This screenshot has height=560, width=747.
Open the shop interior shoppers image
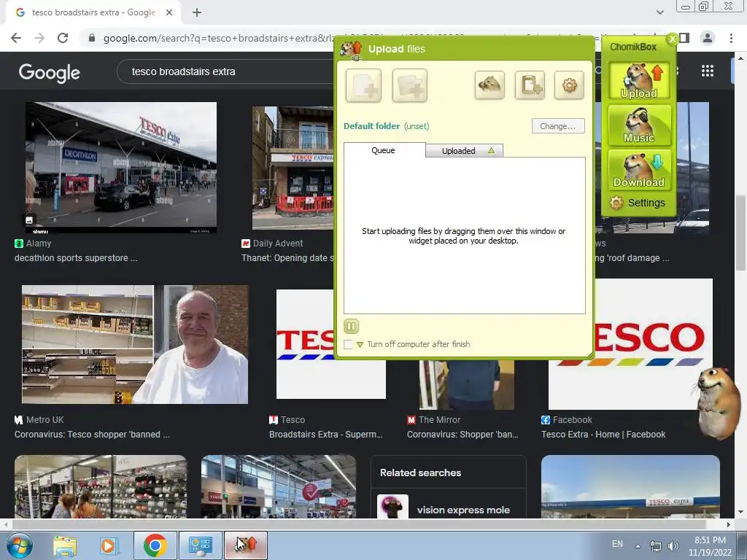(101, 486)
